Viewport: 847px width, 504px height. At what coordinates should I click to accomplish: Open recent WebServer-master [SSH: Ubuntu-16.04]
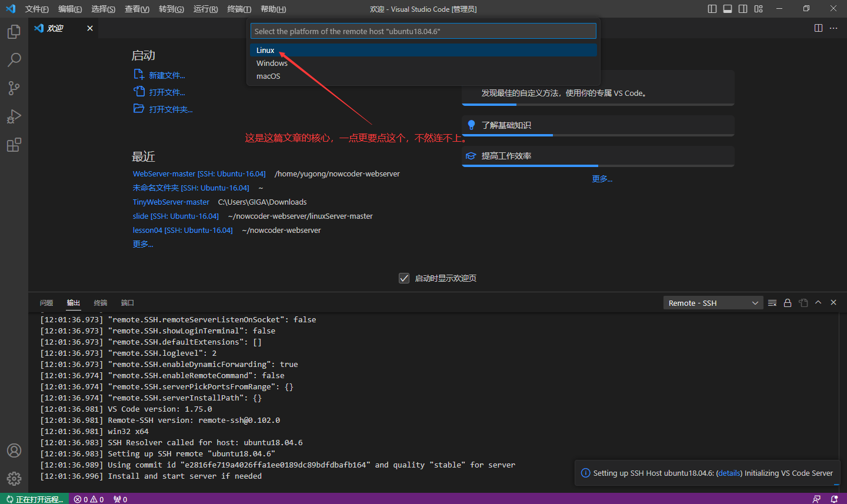(x=199, y=173)
